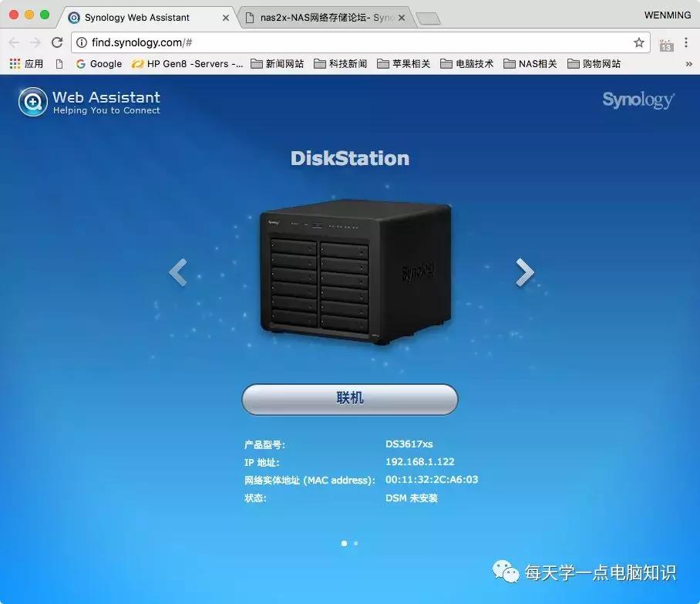Open the Chrome three-dot menu
The image size is (700, 604).
click(685, 43)
